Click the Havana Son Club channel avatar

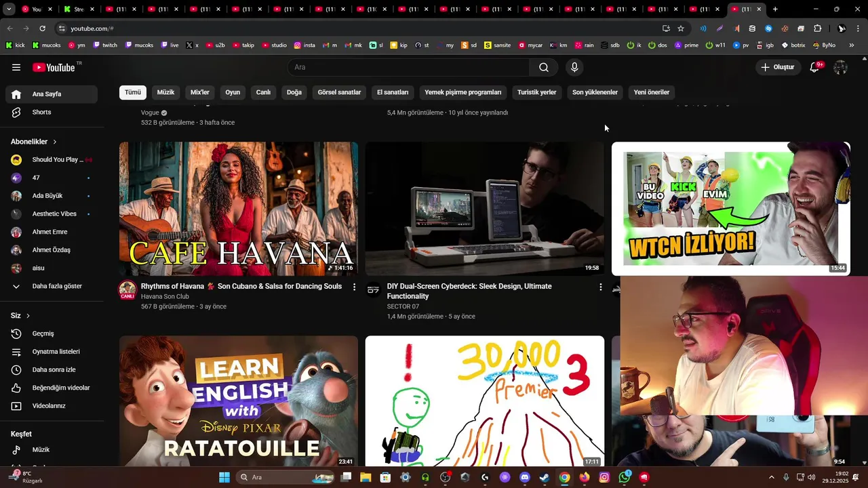click(x=127, y=289)
